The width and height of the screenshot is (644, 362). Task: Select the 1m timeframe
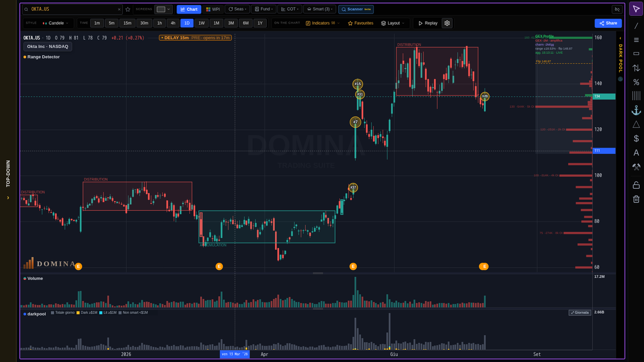pos(97,23)
